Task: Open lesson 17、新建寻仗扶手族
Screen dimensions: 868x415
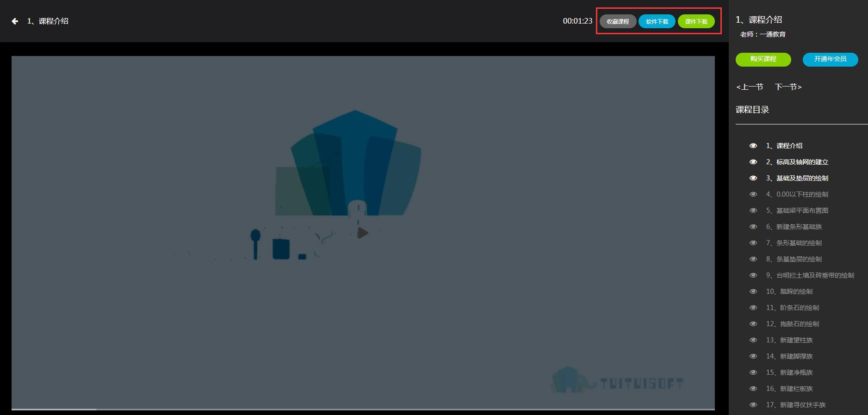Action: point(795,405)
